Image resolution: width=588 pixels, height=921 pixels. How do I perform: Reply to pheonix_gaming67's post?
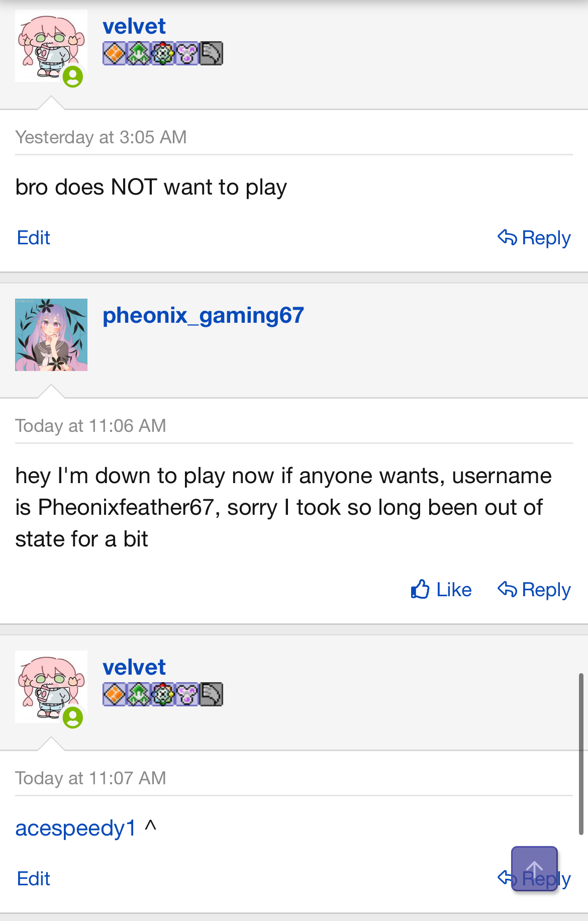(534, 590)
